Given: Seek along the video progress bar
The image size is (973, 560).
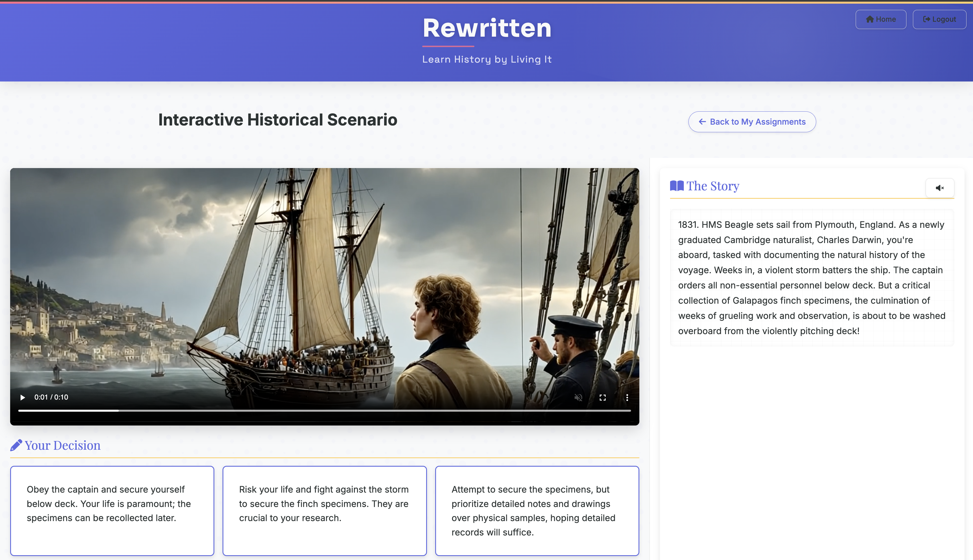Looking at the screenshot, I should [324, 410].
